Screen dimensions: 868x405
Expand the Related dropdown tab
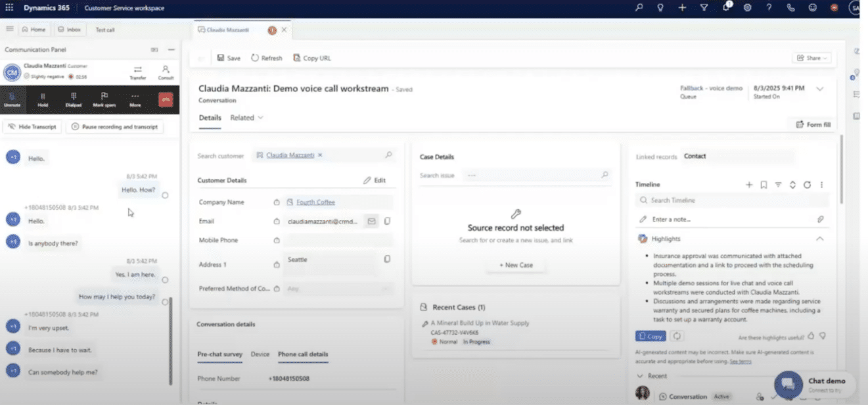[246, 118]
